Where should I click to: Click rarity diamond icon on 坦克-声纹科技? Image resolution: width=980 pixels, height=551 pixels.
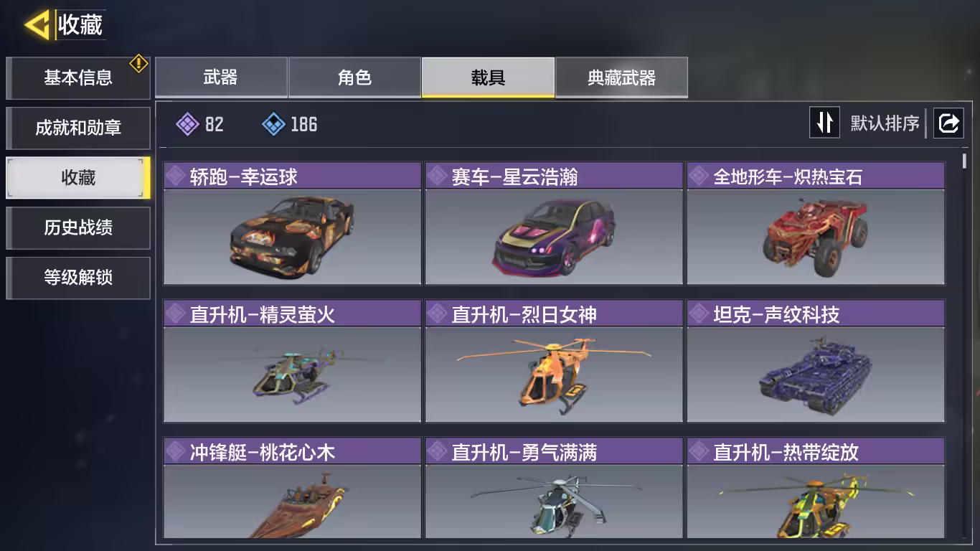(x=699, y=314)
